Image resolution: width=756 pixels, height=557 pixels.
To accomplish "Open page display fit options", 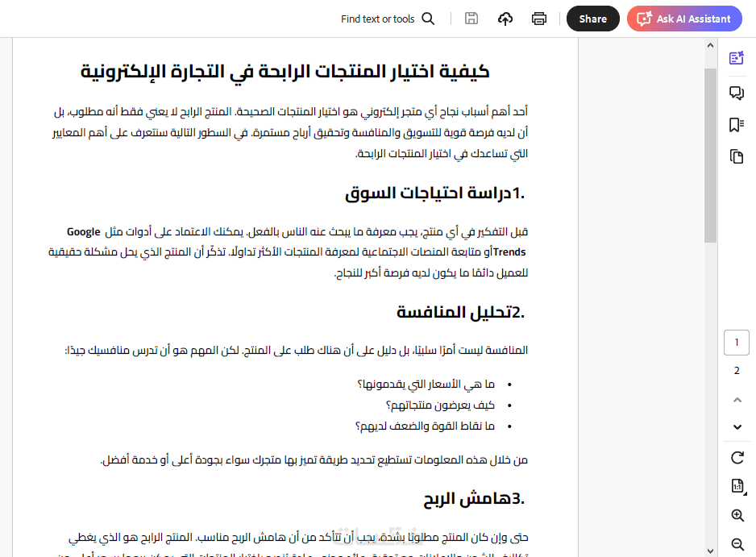I will [737, 486].
